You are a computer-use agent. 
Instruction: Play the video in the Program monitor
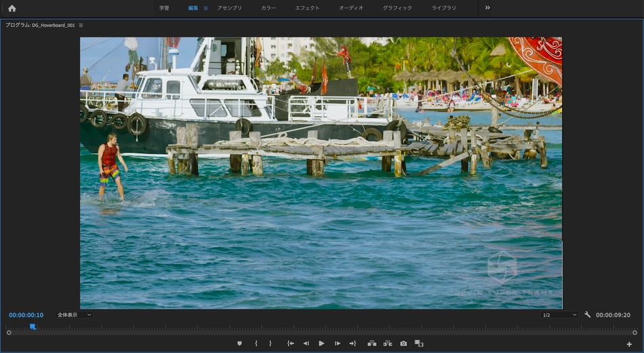[x=321, y=343]
